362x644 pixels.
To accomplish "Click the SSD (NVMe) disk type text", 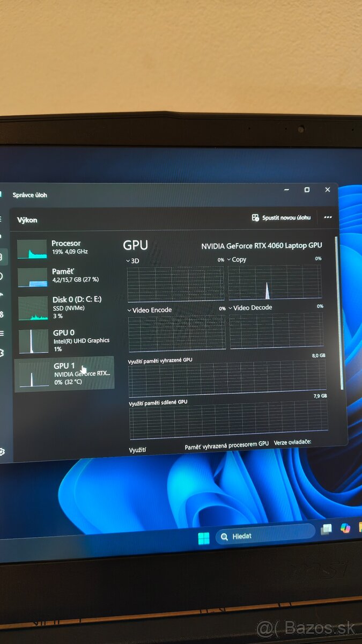I will click(69, 309).
